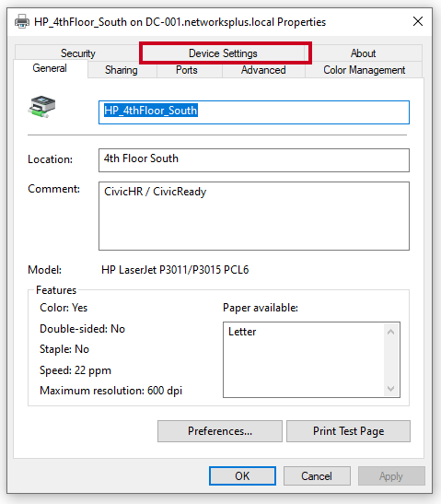The width and height of the screenshot is (441, 504).
Task: Select Letter in the paper available list
Action: tap(242, 332)
